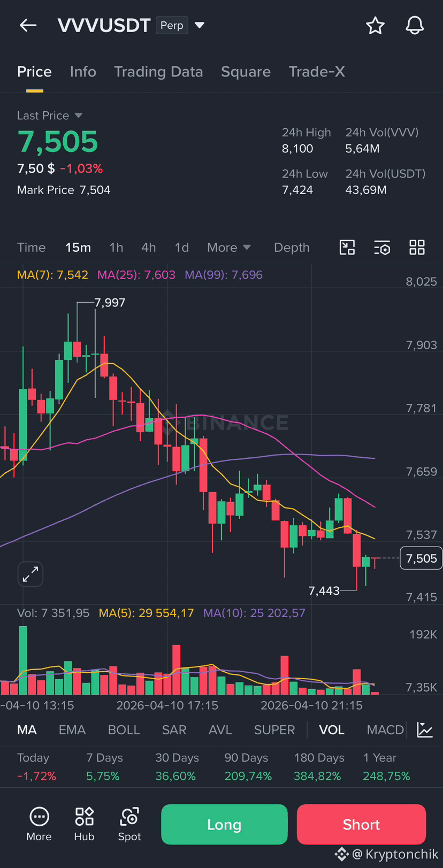Add VVVUSDT to favorites with star icon
Image resolution: width=443 pixels, height=868 pixels.
point(375,25)
